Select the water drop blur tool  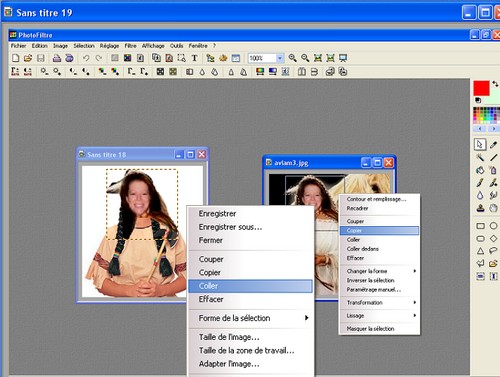[480, 195]
